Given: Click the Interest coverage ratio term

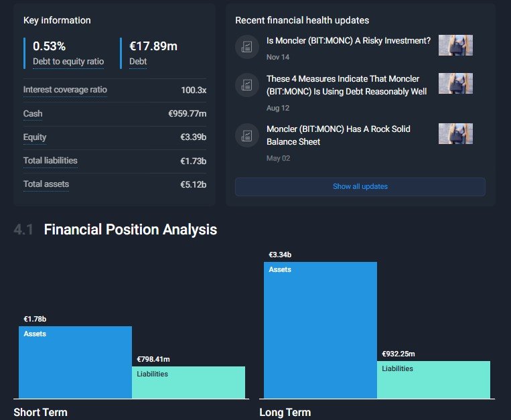Looking at the screenshot, I should (65, 90).
